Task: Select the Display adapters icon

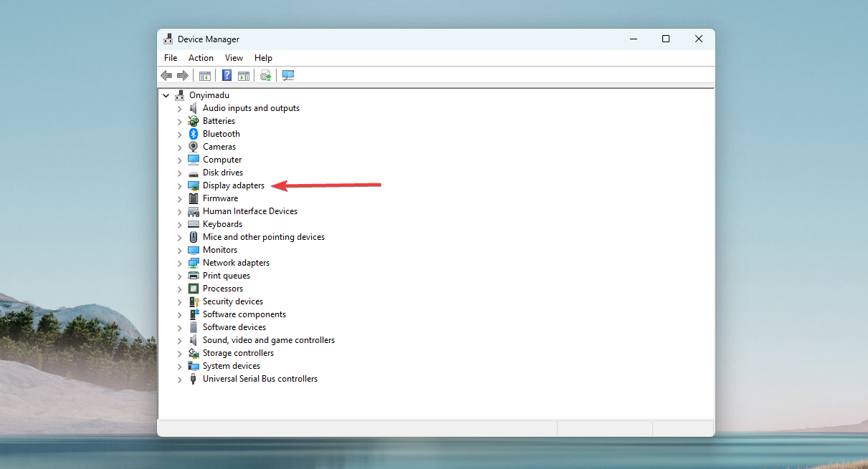Action: (193, 185)
